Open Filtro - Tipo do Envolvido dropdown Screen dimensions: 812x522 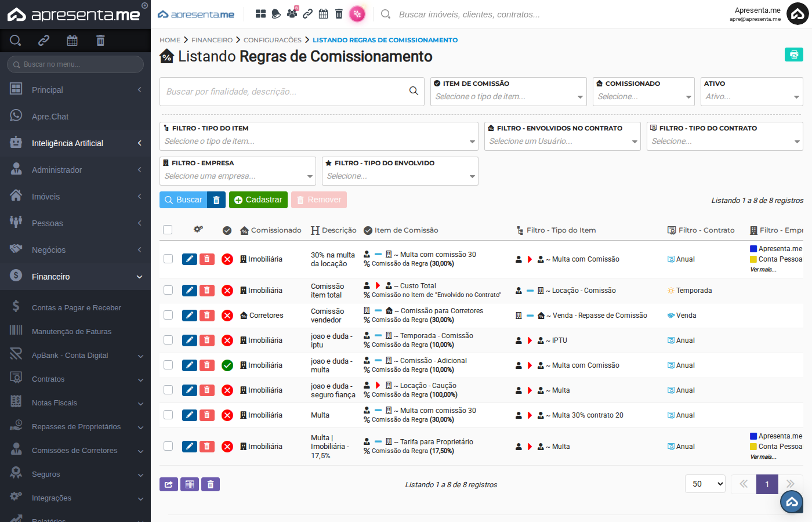click(400, 171)
